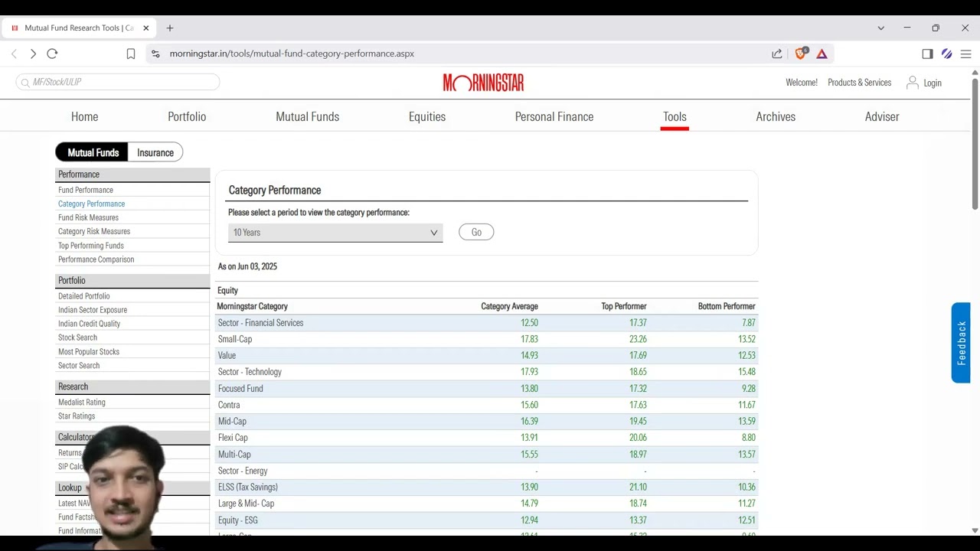Click the Morningstar logo

[x=483, y=83]
